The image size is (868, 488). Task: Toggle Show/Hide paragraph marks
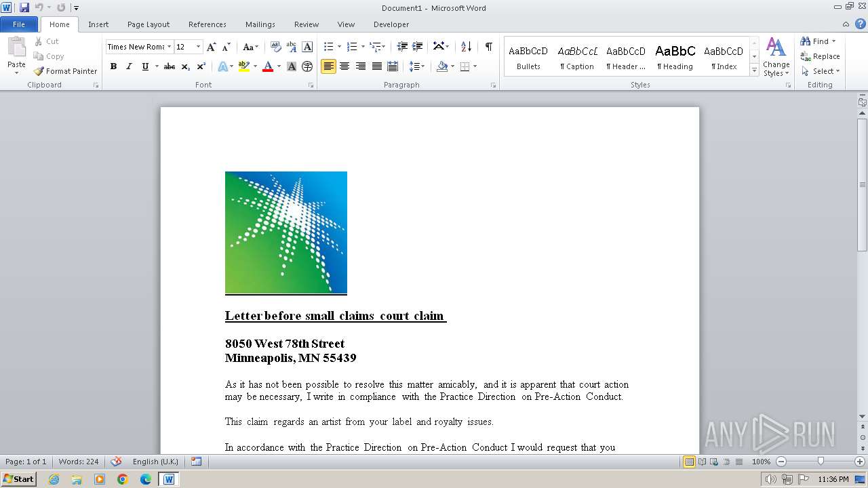click(x=488, y=47)
